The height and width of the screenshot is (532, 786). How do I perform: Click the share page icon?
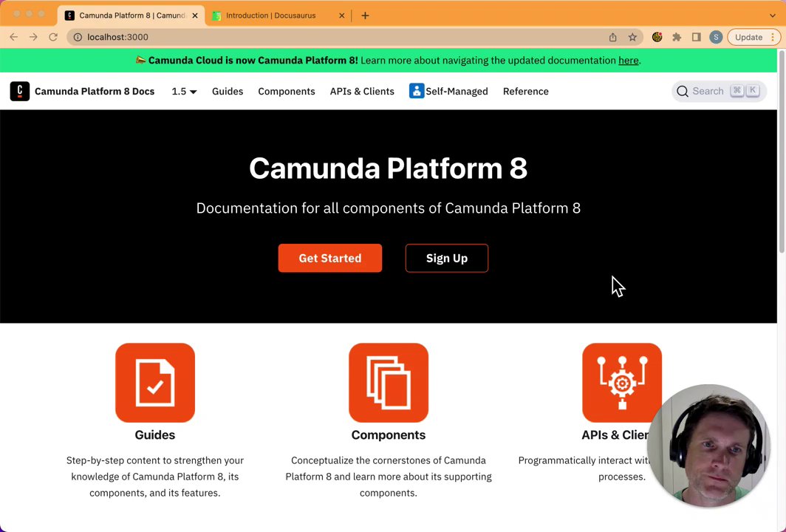612,37
